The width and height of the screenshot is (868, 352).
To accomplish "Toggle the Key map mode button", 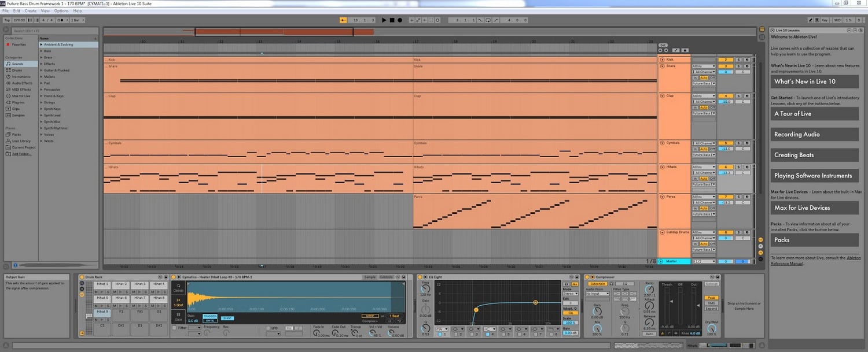I will 824,20.
